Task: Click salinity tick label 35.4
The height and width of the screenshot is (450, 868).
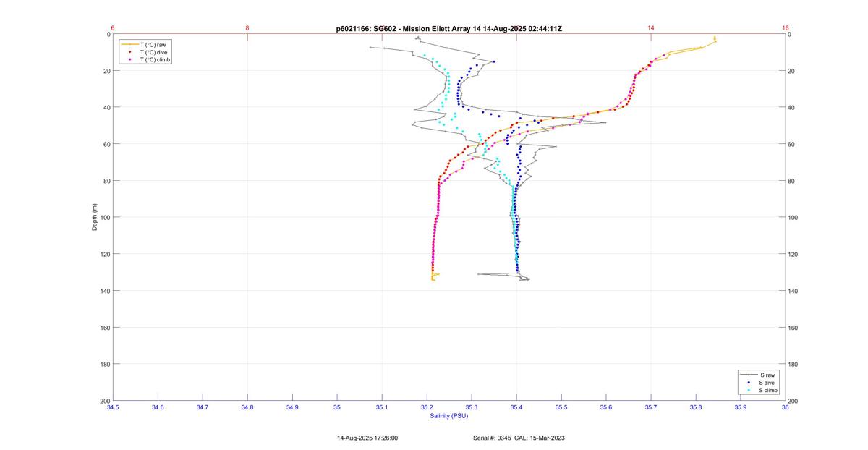Action: tap(516, 408)
